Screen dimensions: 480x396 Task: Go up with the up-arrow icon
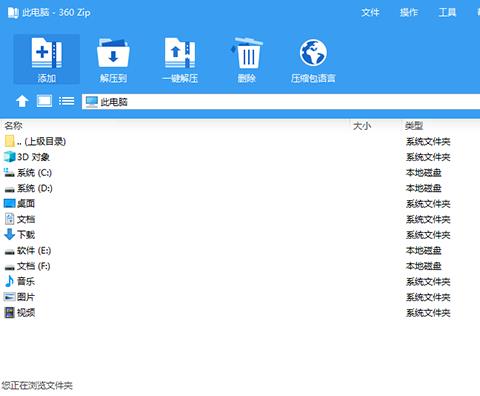point(22,101)
